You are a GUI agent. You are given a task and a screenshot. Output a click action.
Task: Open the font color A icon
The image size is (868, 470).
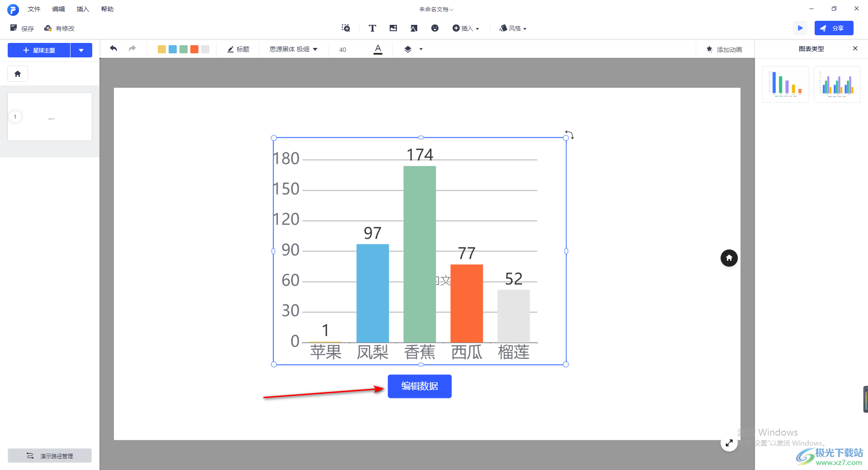point(378,49)
